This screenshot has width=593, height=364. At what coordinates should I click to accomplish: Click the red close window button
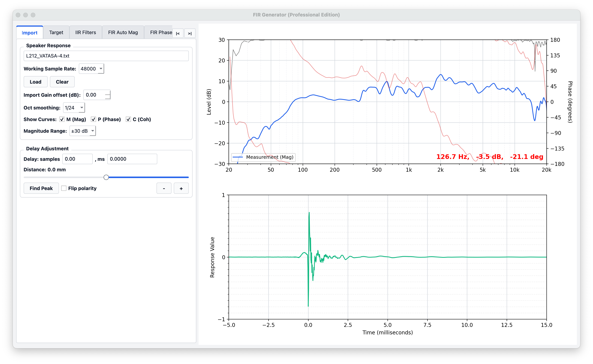(18, 15)
